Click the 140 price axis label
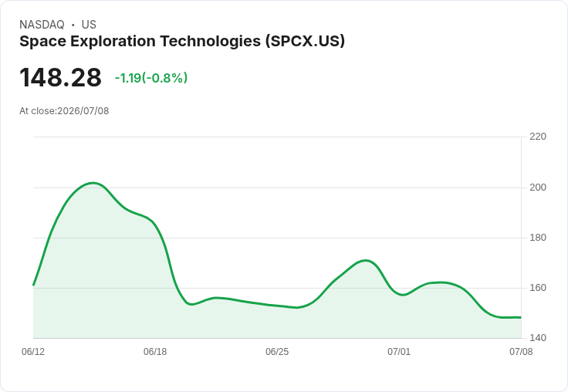This screenshot has width=568, height=392. [x=538, y=338]
